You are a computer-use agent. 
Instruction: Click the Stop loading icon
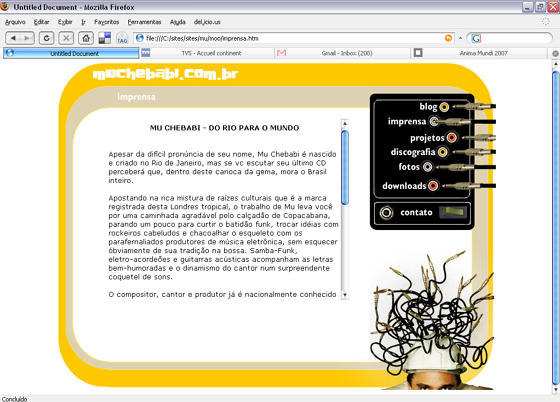(x=66, y=38)
